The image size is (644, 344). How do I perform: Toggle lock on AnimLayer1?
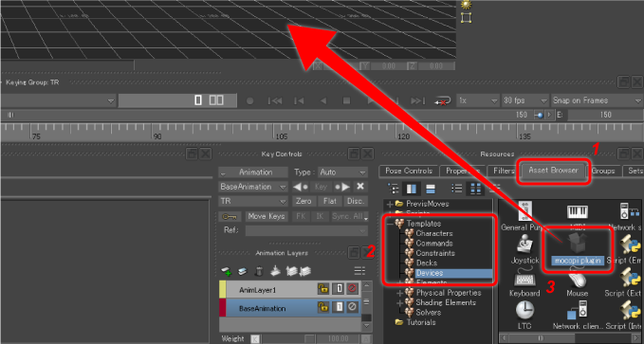click(323, 289)
